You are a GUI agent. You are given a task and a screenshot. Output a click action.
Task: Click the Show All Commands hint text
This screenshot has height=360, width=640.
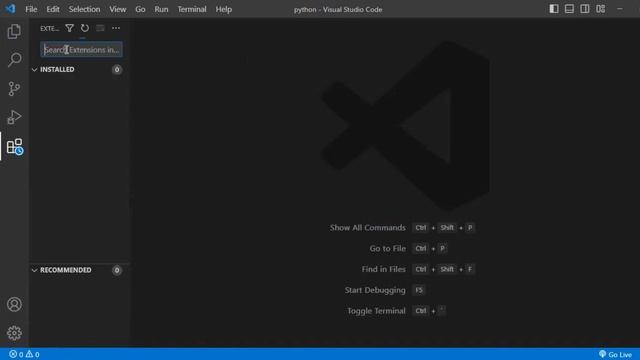(368, 228)
